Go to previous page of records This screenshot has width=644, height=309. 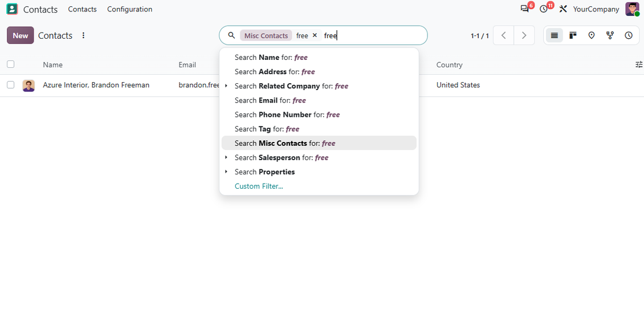504,35
